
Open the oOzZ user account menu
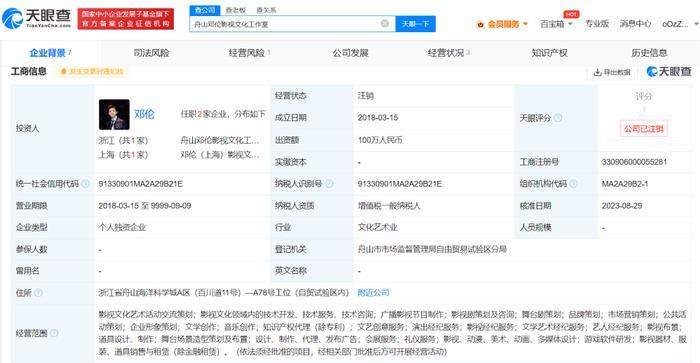680,24
